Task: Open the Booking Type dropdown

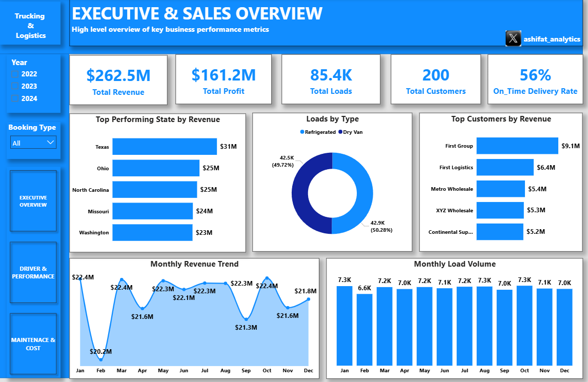Action: (x=33, y=143)
